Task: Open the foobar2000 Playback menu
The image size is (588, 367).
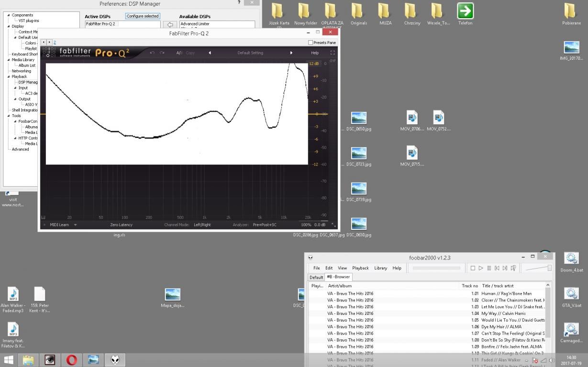Action: tap(360, 268)
